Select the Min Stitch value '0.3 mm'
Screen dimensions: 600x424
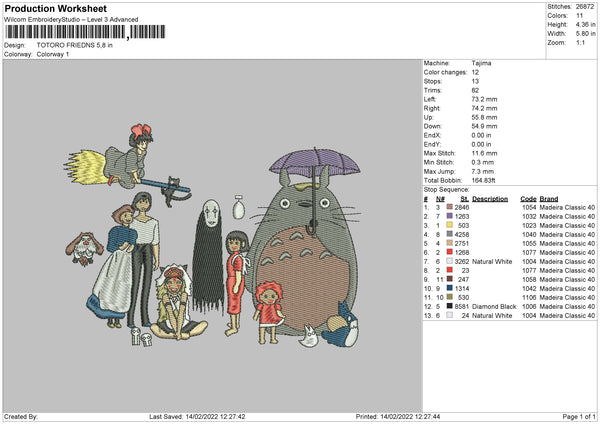pos(483,162)
